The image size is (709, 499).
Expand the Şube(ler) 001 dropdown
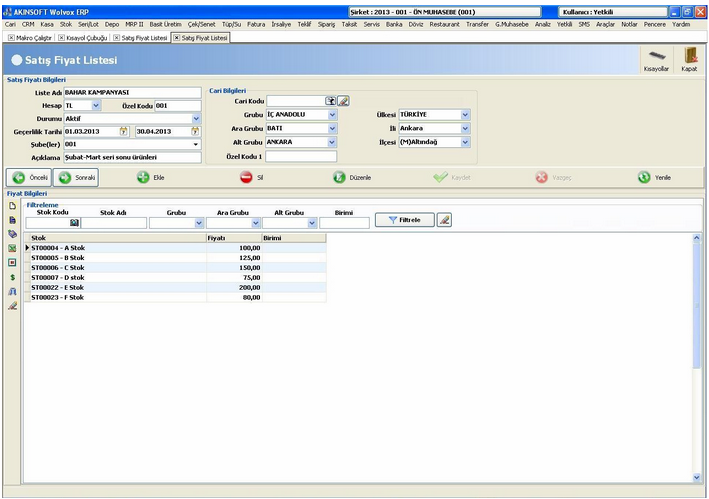point(196,145)
